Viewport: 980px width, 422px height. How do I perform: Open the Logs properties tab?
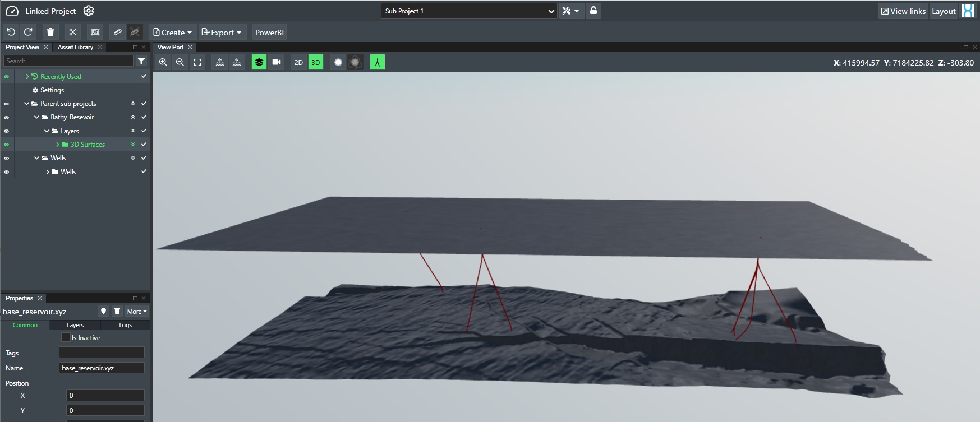(126, 325)
